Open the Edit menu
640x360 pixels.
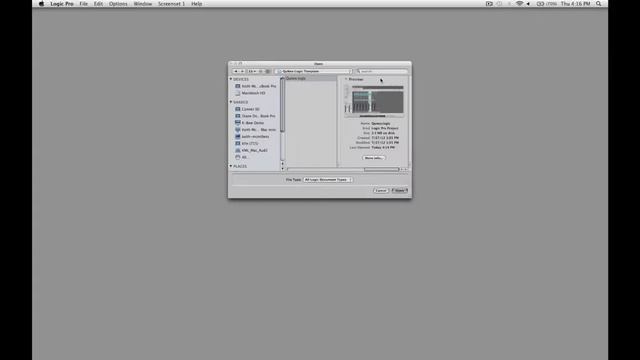tap(98, 4)
